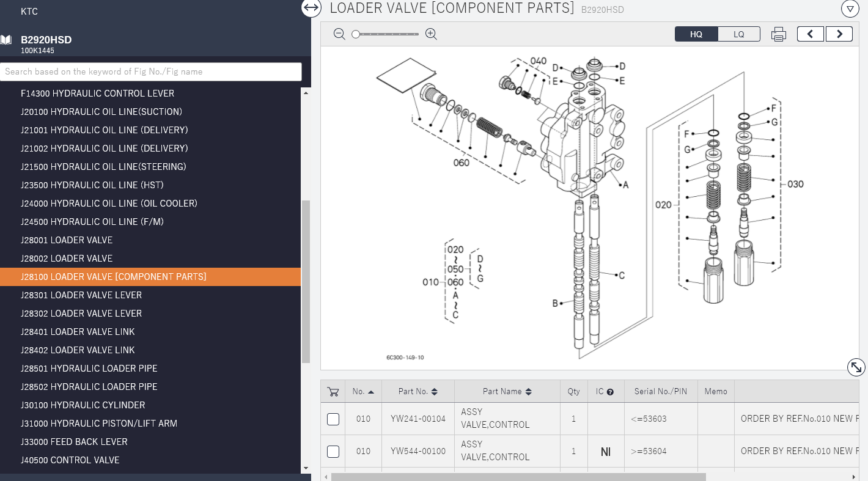Click part number YW241-00104 cell

pos(418,419)
